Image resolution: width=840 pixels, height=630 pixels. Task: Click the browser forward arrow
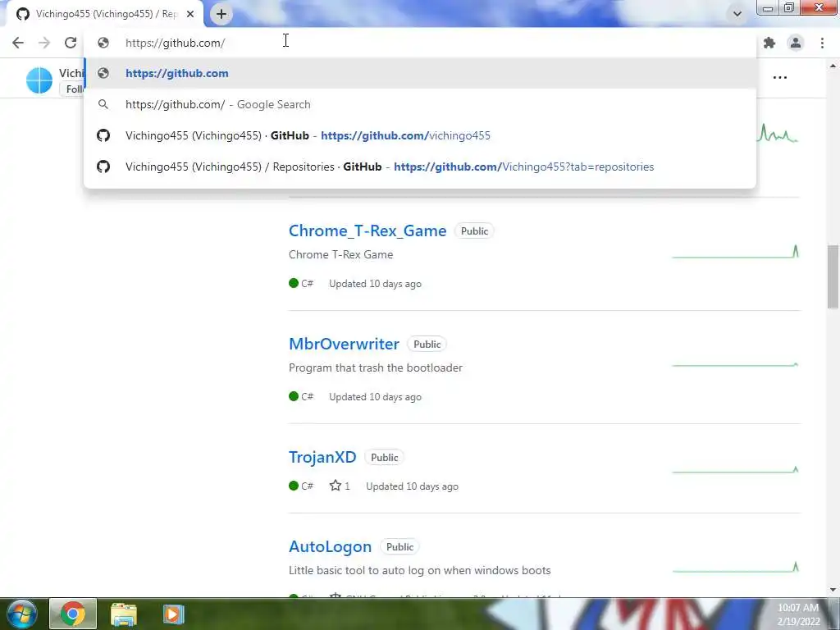click(x=44, y=43)
